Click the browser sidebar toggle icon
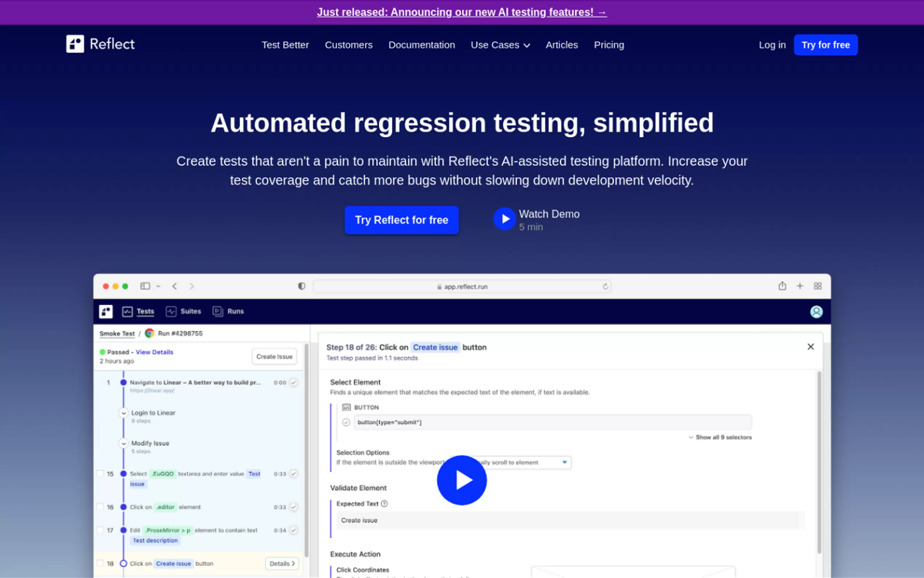 coord(145,286)
